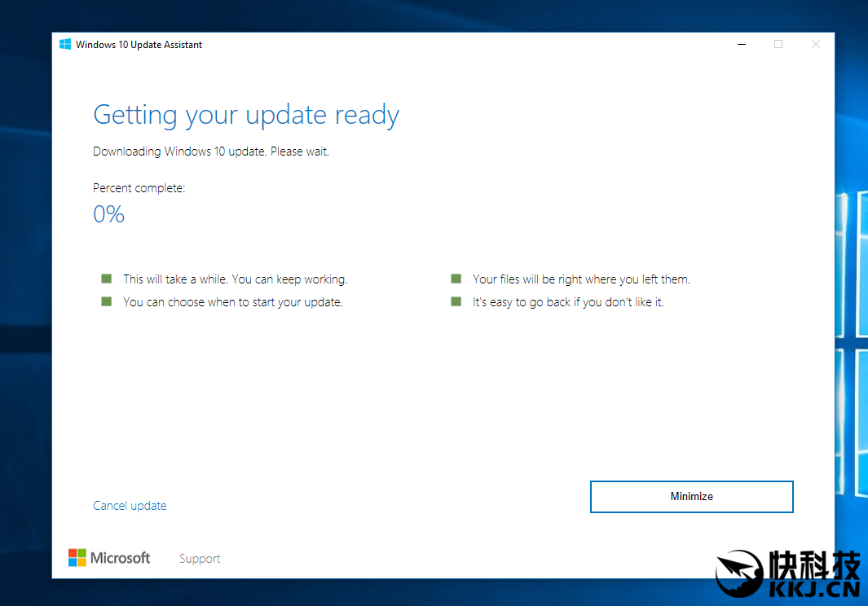Click 'Your files will be right where' text
This screenshot has height=606, width=868.
click(x=581, y=279)
